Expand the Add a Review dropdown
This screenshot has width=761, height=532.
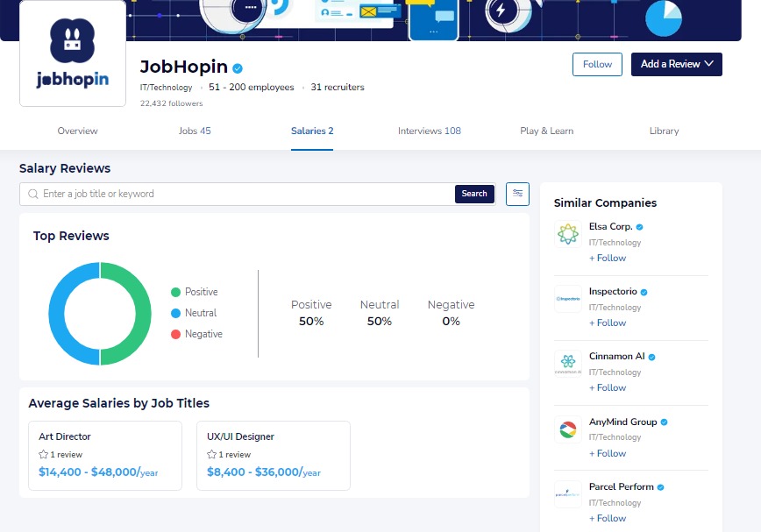coord(677,65)
